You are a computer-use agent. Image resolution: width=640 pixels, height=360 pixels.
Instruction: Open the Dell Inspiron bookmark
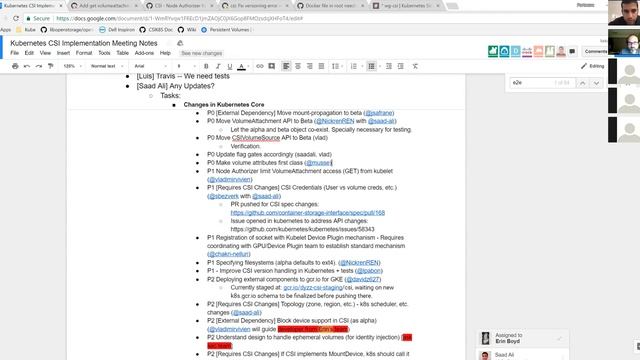117,30
